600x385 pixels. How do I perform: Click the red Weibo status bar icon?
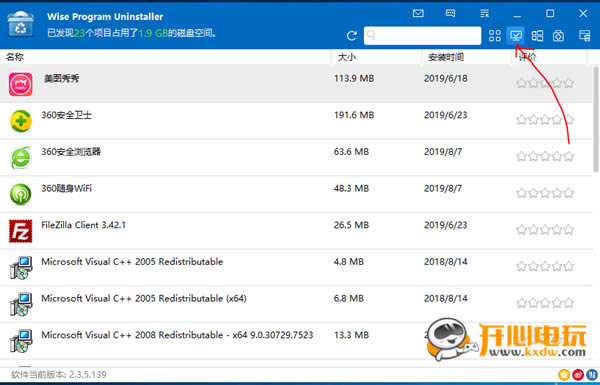pos(578,375)
